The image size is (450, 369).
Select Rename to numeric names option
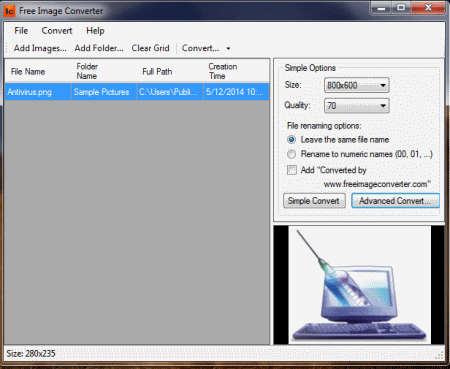pyautogui.click(x=360, y=154)
